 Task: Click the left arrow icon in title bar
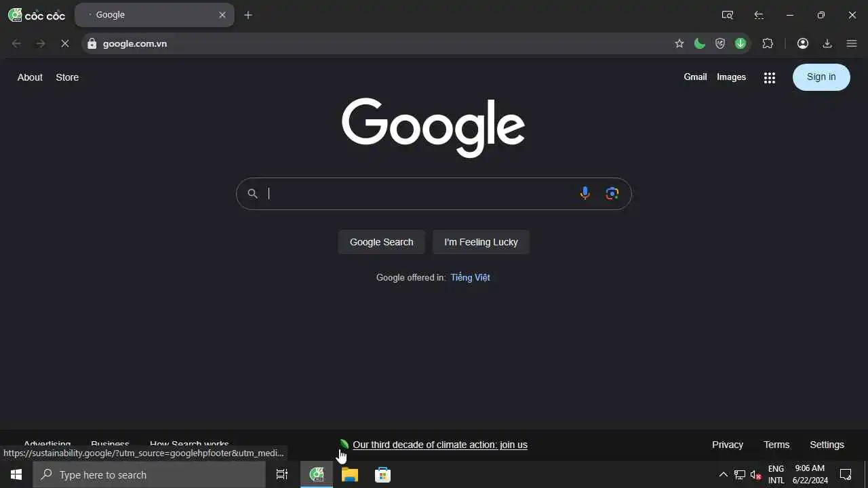tap(759, 15)
